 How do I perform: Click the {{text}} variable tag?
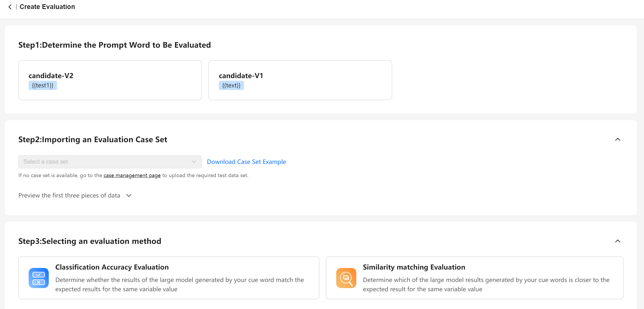point(231,86)
